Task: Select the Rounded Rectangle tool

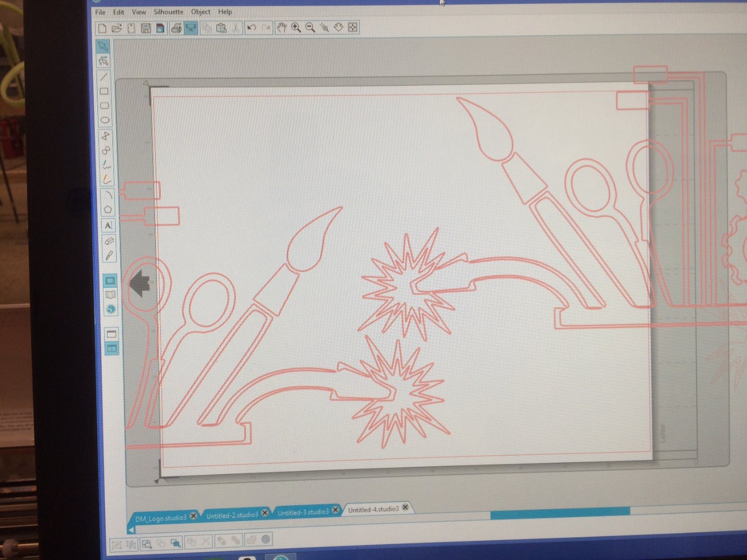Action: (104, 106)
